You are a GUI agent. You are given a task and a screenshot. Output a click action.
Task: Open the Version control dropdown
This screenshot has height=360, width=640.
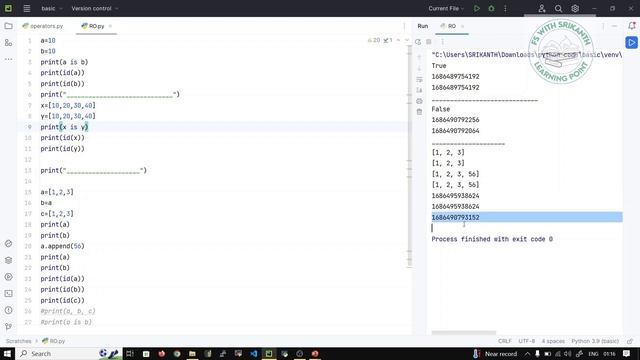(95, 8)
